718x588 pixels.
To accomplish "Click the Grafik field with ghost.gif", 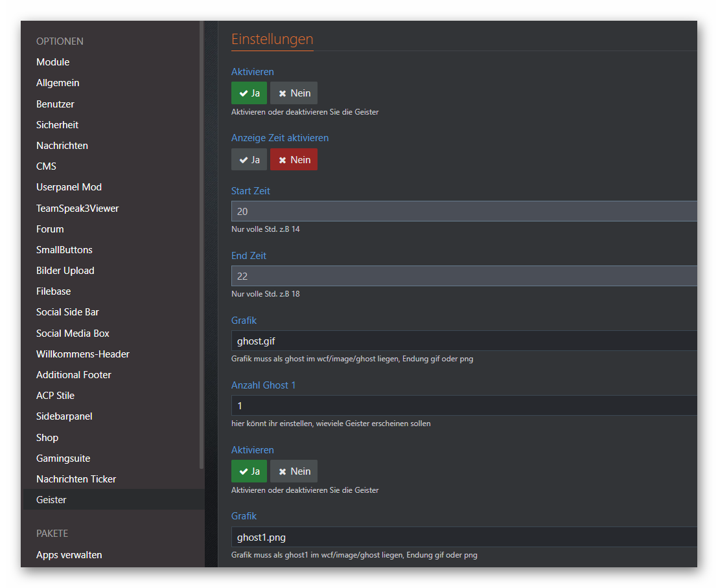I will coord(463,341).
